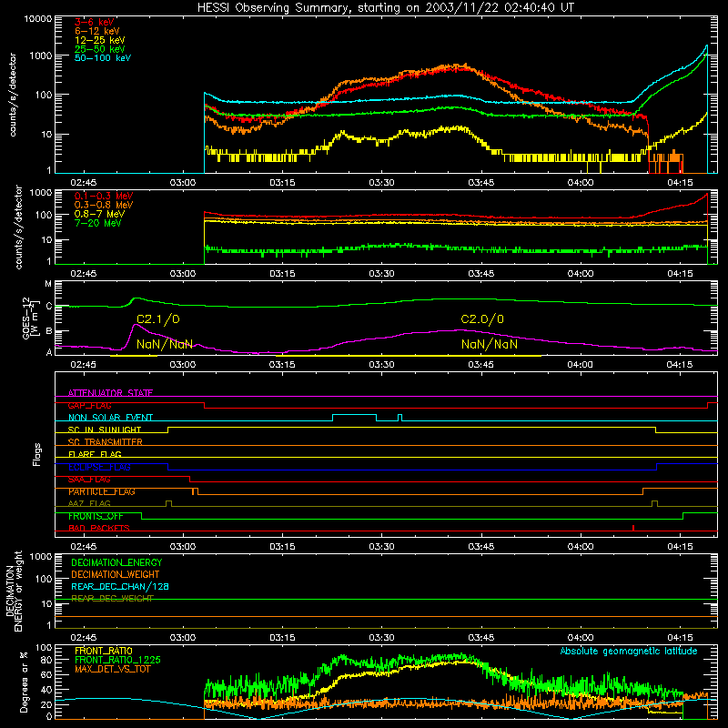The width and height of the screenshot is (728, 728).
Task: Click the NaN/NaN text under C2.0/0
Action: [490, 344]
